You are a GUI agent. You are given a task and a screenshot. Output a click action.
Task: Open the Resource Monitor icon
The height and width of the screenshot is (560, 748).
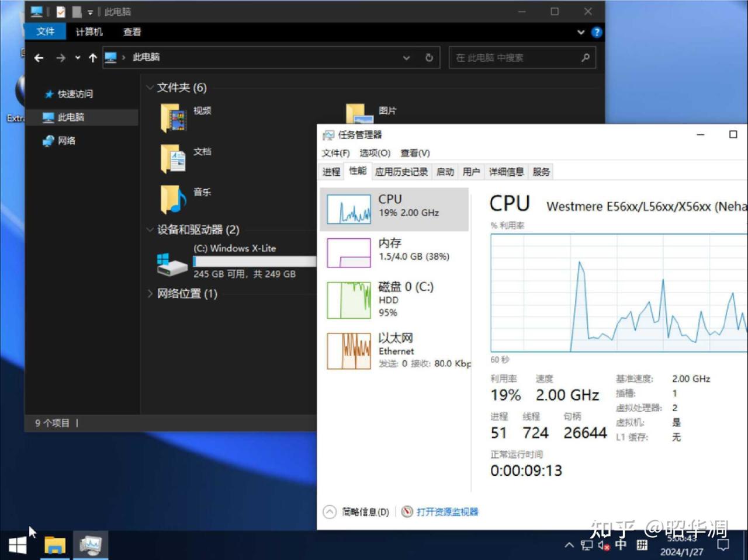[407, 512]
